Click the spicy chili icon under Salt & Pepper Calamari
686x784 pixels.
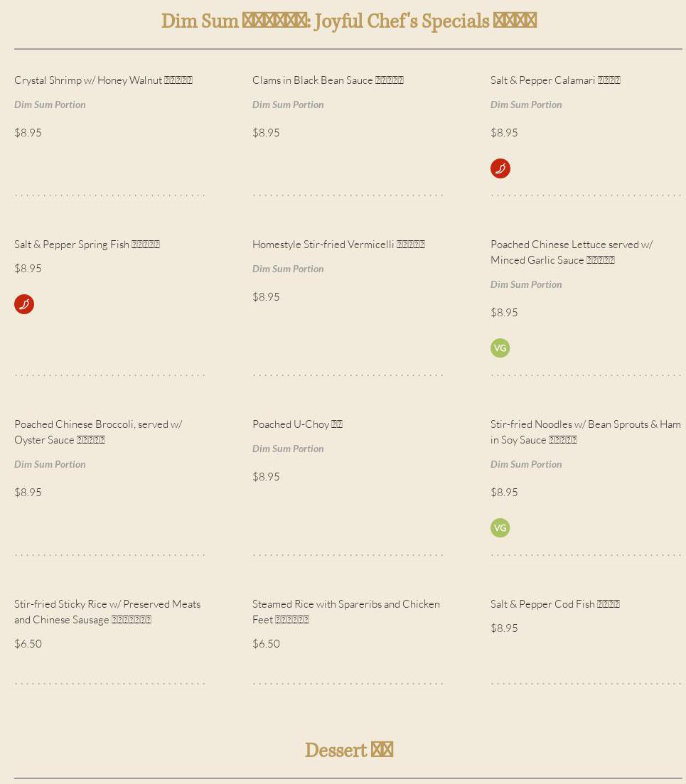500,168
